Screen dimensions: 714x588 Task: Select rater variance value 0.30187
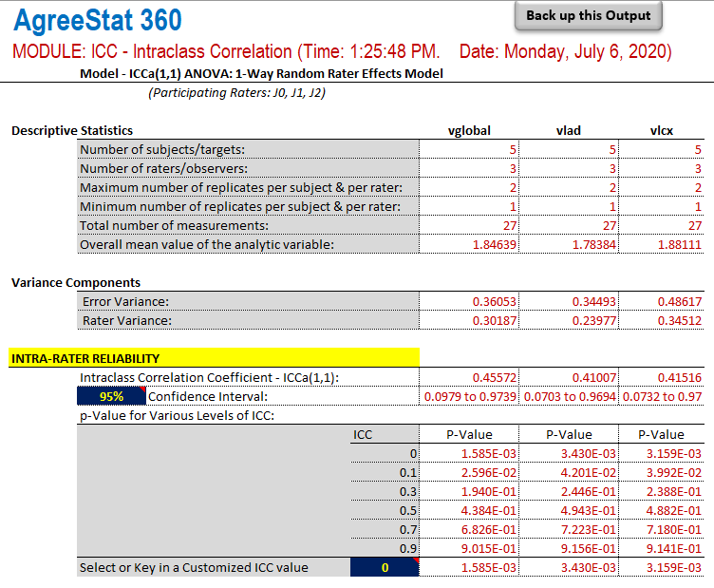tap(495, 321)
